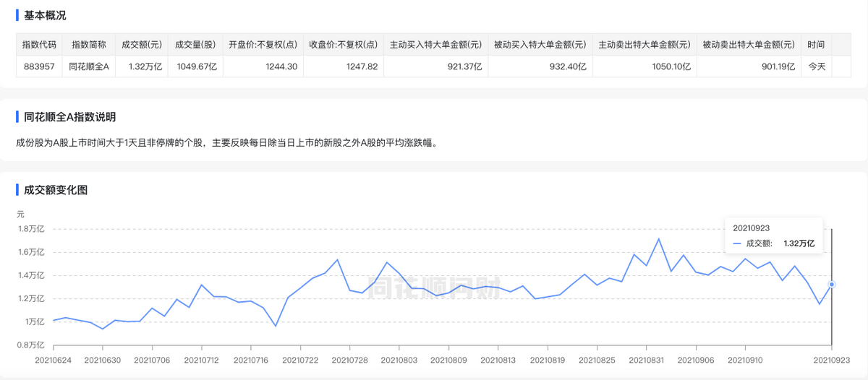Click the 成交额(元) column header
This screenshot has width=868, height=380.
pos(140,45)
